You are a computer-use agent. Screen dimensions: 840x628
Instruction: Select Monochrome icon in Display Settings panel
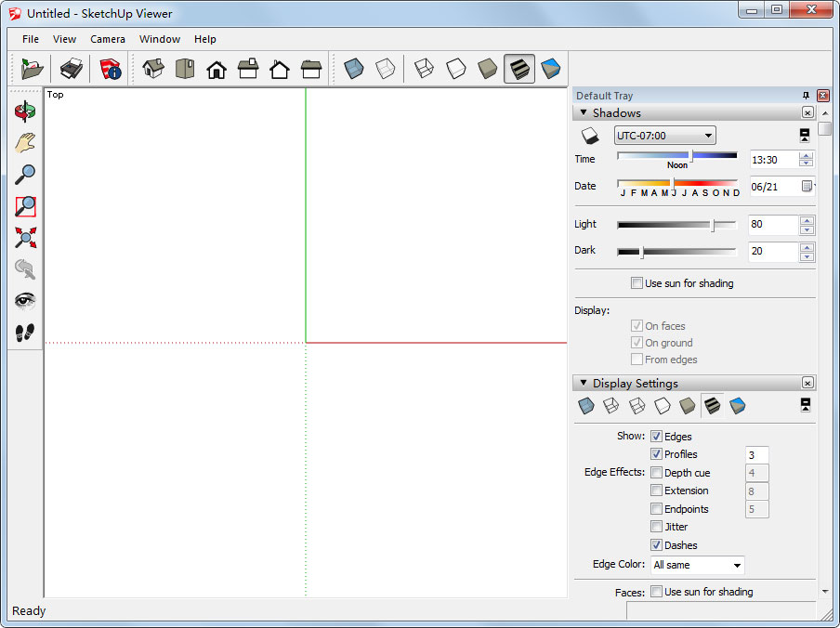pyautogui.click(x=738, y=406)
